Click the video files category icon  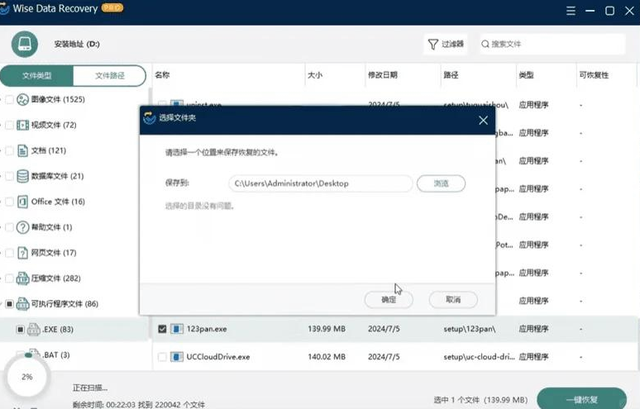point(22,125)
